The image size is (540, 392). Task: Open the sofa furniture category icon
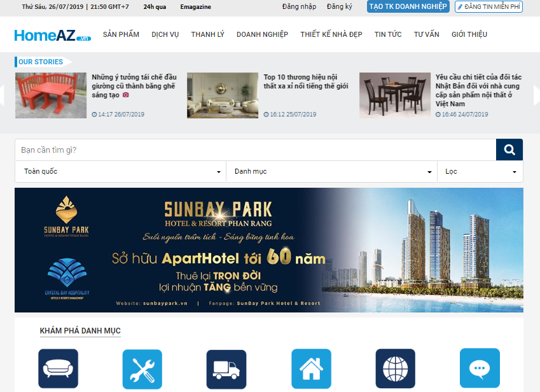coord(59,368)
